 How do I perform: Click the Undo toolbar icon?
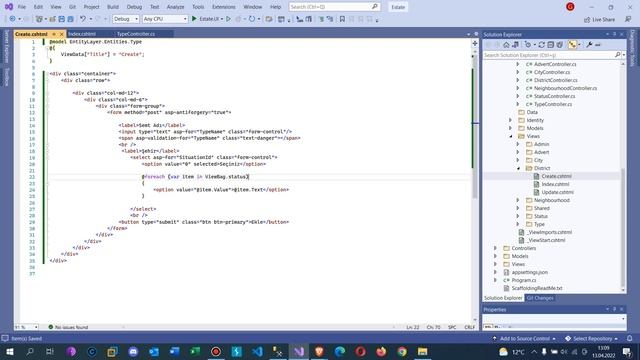click(x=83, y=19)
